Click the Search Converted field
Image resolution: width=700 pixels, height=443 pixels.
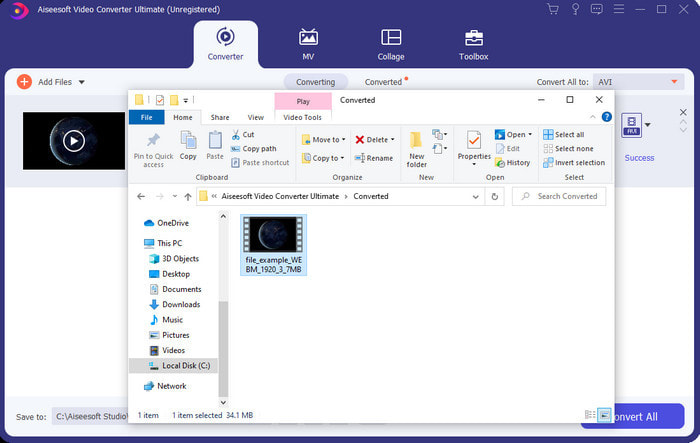point(559,196)
